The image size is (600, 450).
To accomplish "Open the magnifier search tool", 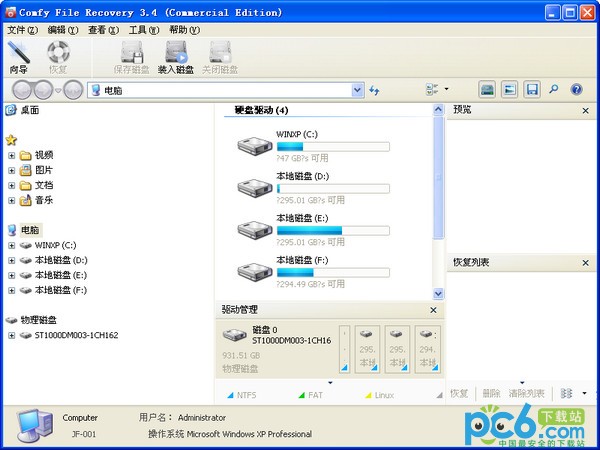I will (554, 90).
